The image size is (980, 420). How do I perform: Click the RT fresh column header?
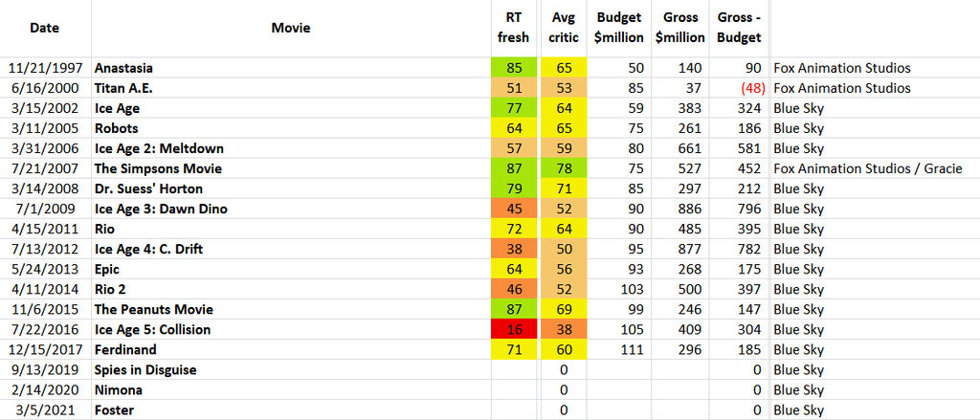(514, 28)
